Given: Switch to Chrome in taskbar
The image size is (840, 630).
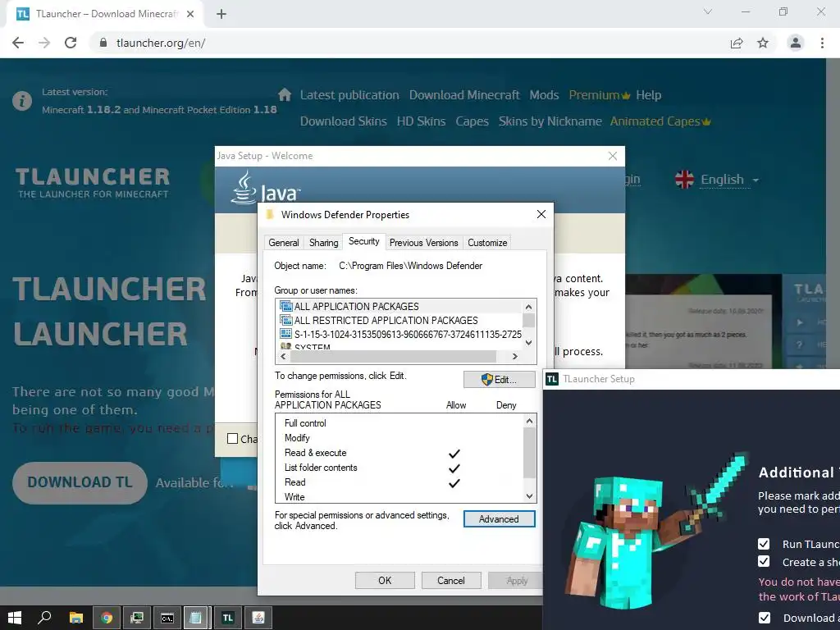Looking at the screenshot, I should pos(107,618).
